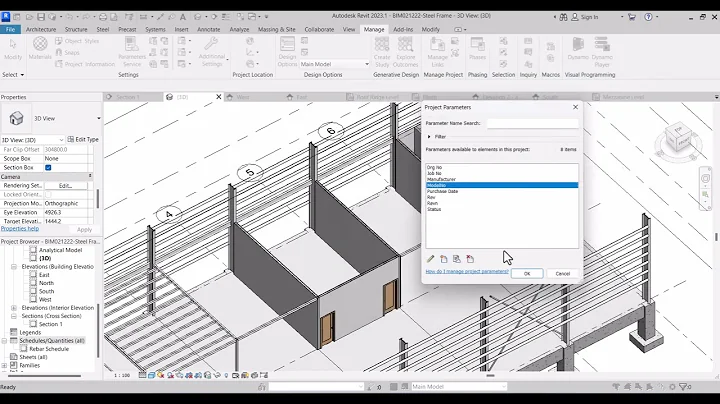Click the Save icon in quick access toolbar
The height and width of the screenshot is (404, 720).
click(x=41, y=17)
